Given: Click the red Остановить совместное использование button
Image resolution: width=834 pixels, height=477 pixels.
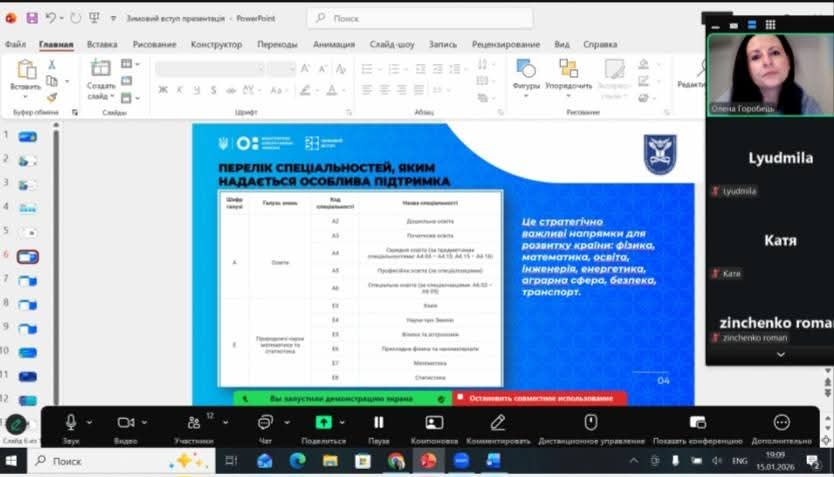Looking at the screenshot, I should [x=540, y=398].
